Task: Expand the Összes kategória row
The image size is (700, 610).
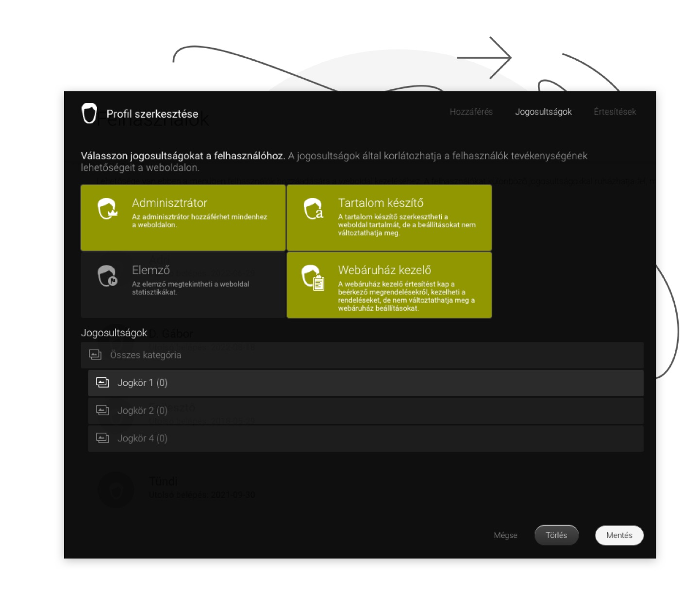Action: 362,355
